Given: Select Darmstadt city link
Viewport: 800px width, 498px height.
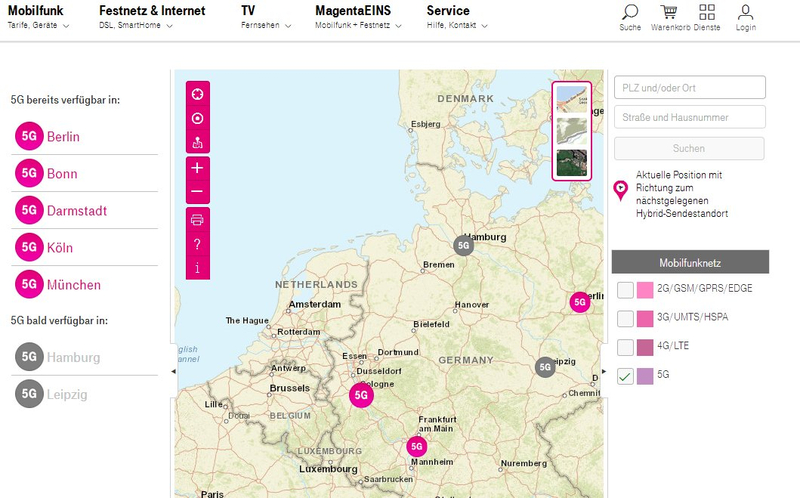Looking at the screenshot, I should click(77, 210).
